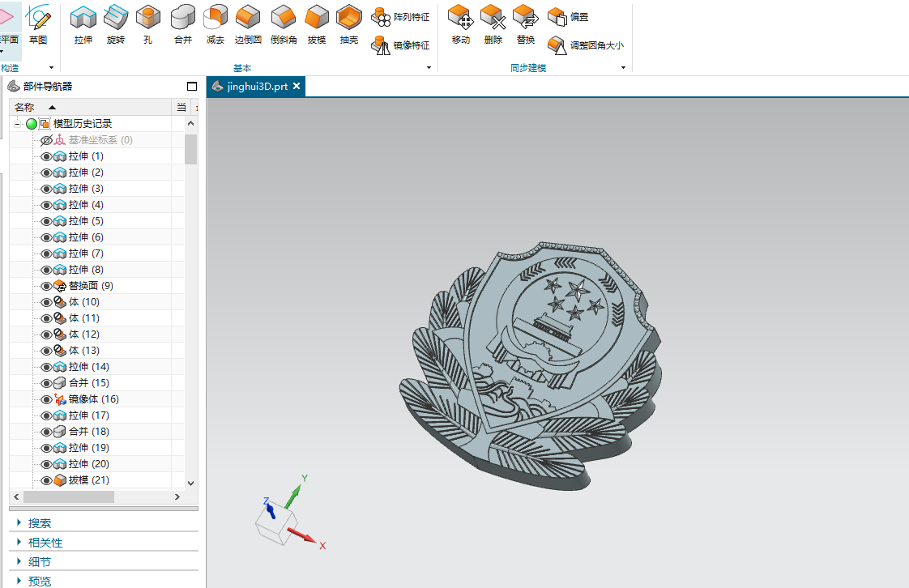
Task: Click the 替换面 (9) feature icon
Action: coord(60,286)
